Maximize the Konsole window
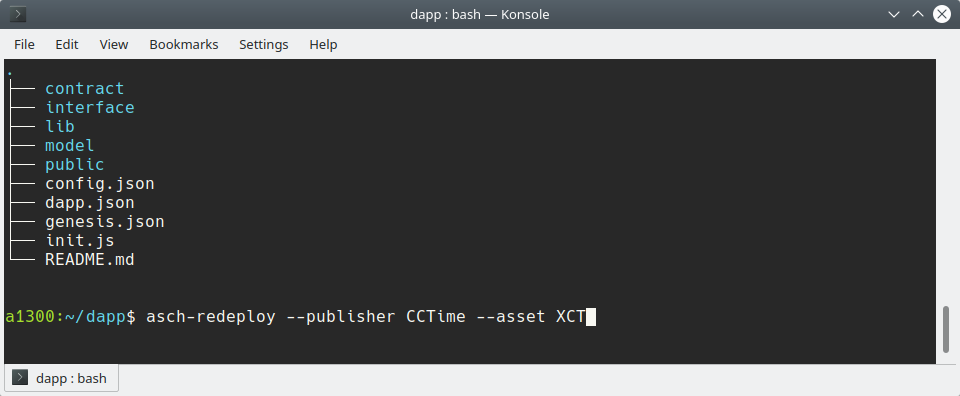 click(918, 14)
